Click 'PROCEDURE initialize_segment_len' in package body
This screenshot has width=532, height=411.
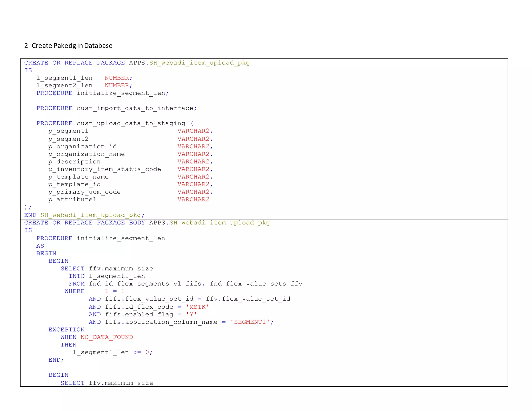pos(101,238)
